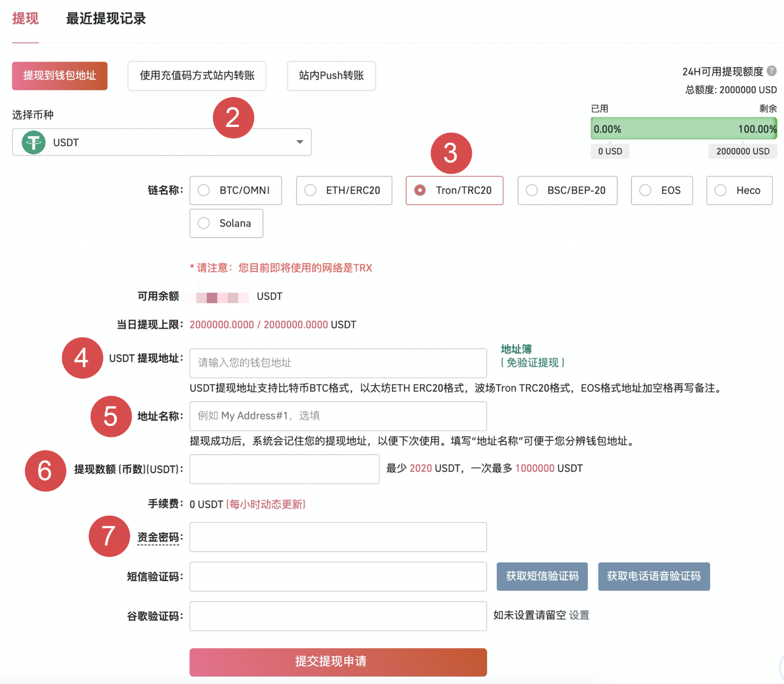Image resolution: width=784 pixels, height=684 pixels.
Task: Pick the BSC/BEP-20 network option
Action: click(567, 190)
